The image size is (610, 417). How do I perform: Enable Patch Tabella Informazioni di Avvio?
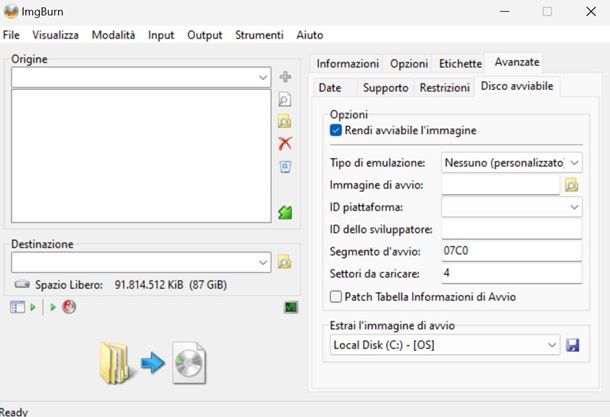coord(336,297)
